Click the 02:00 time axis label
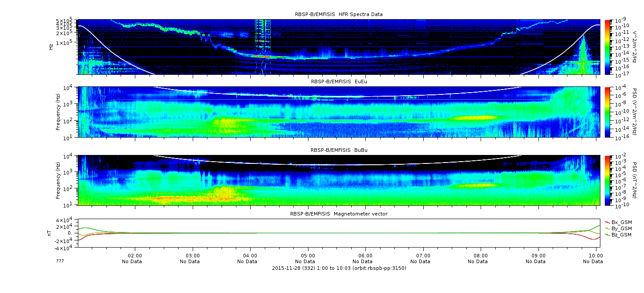644x293 pixels. pos(135,256)
